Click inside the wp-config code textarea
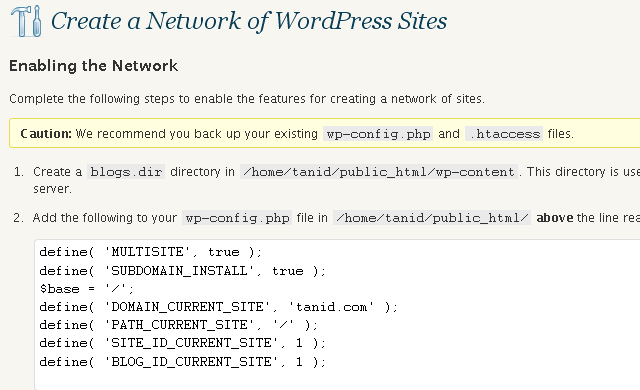Image resolution: width=640 pixels, height=390 pixels. (x=338, y=315)
